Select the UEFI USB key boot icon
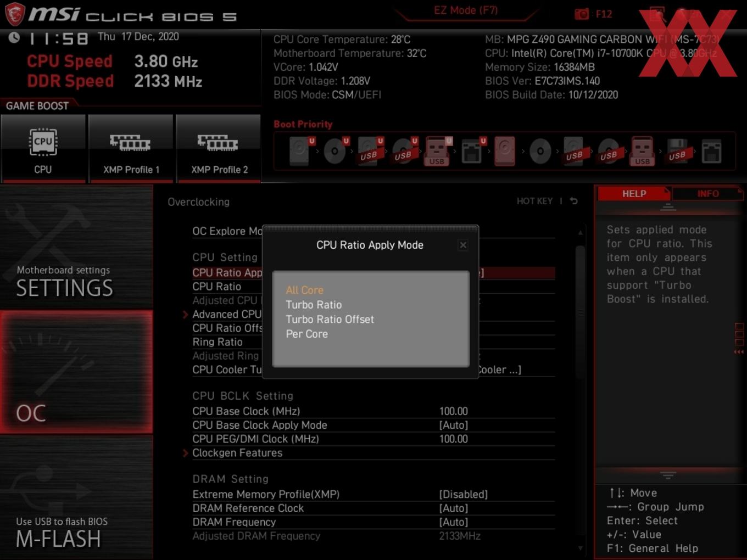Image resolution: width=747 pixels, height=560 pixels. [x=438, y=151]
